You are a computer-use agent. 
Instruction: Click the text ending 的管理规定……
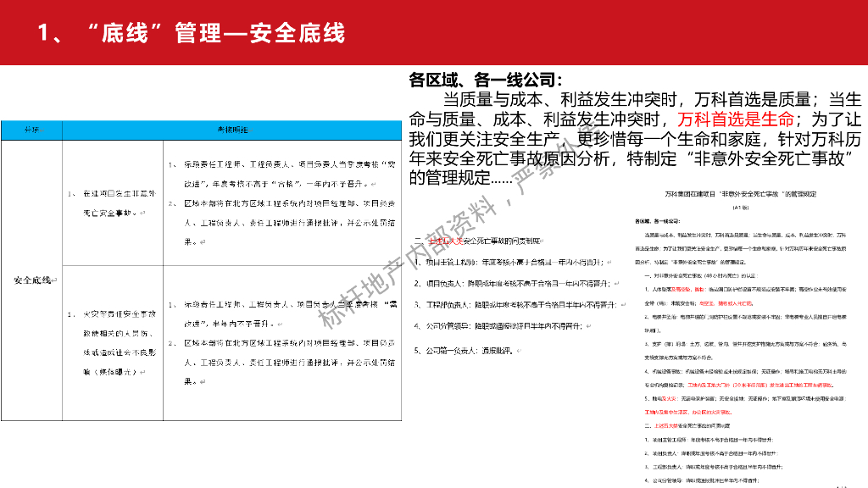[461, 178]
